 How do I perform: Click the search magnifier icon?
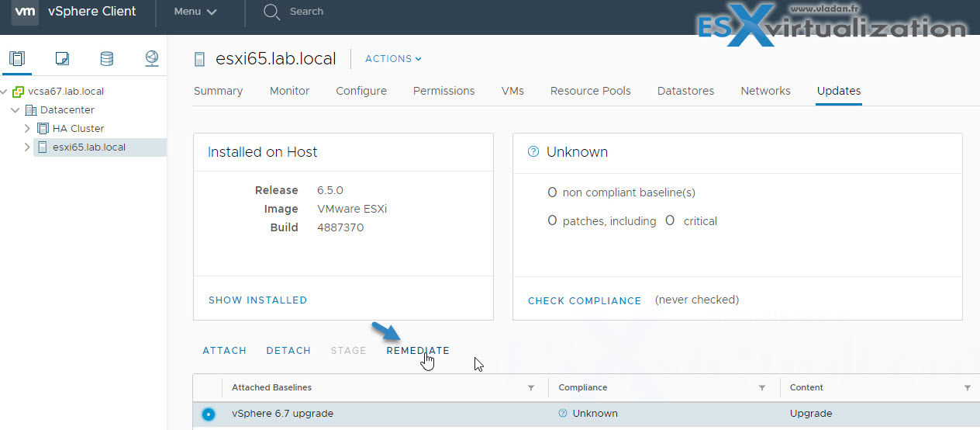click(271, 12)
